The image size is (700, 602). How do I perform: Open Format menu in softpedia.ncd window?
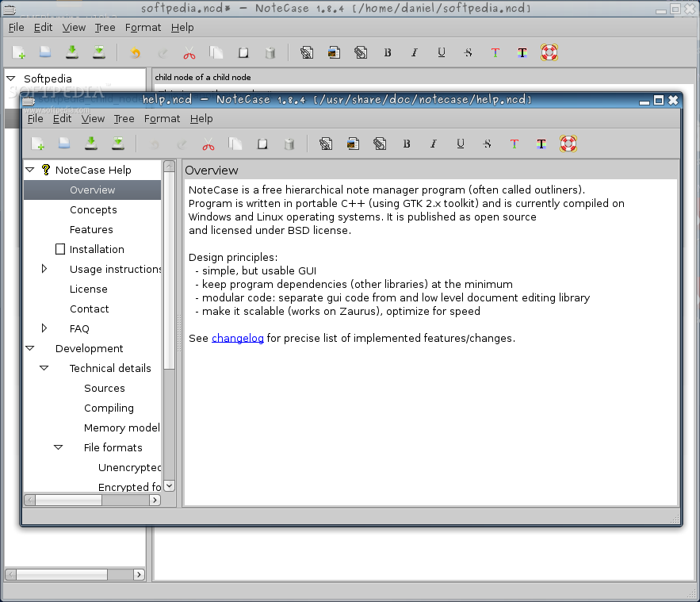tap(143, 28)
